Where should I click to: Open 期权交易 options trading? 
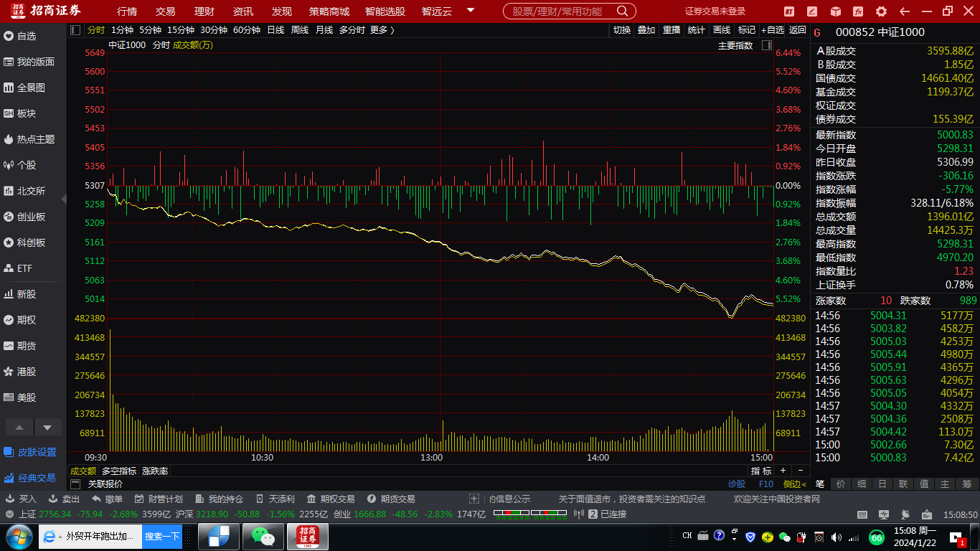(x=331, y=499)
